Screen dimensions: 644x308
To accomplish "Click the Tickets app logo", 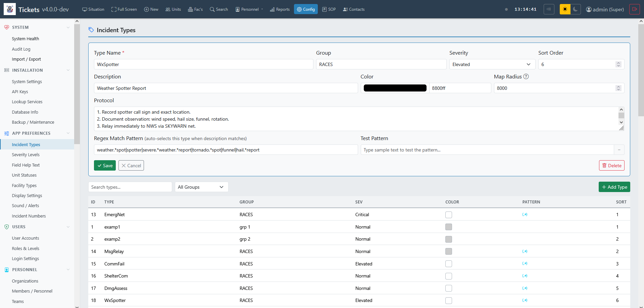I will (10, 9).
